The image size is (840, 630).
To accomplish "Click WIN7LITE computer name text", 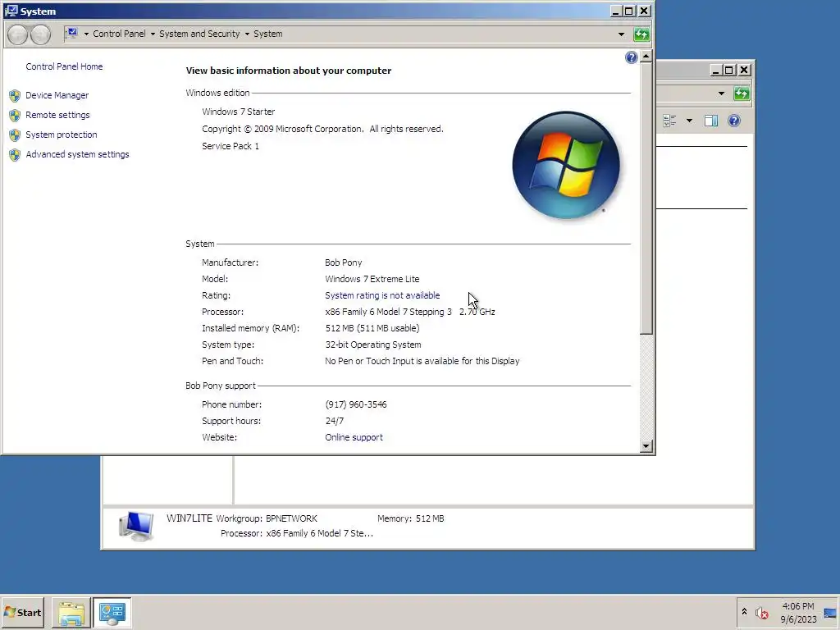I will (189, 518).
